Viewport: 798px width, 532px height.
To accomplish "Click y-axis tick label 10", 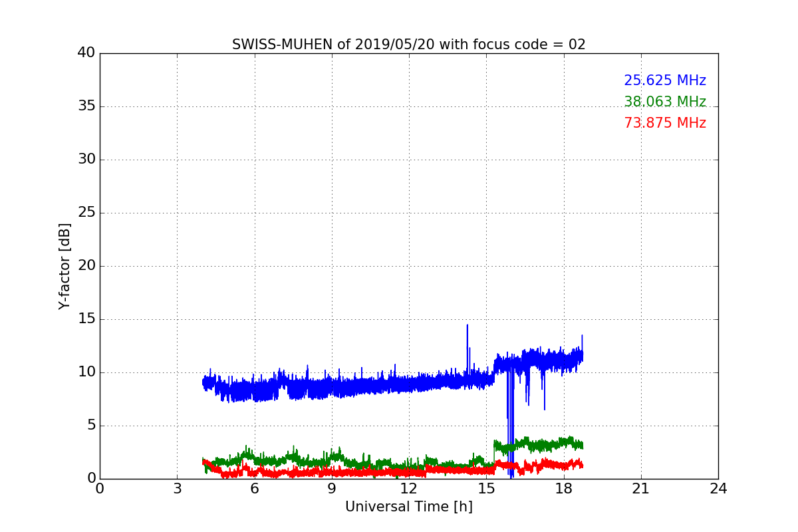I will (x=86, y=372).
